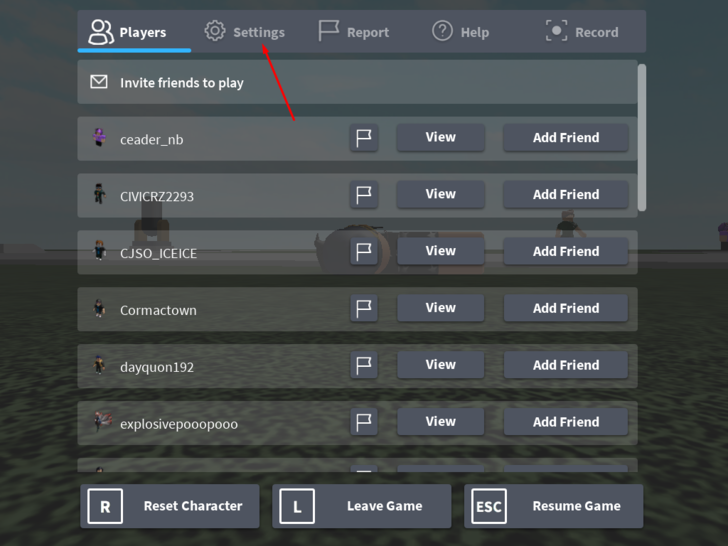The height and width of the screenshot is (546, 728).
Task: Switch to the Settings tab
Action: (x=245, y=32)
